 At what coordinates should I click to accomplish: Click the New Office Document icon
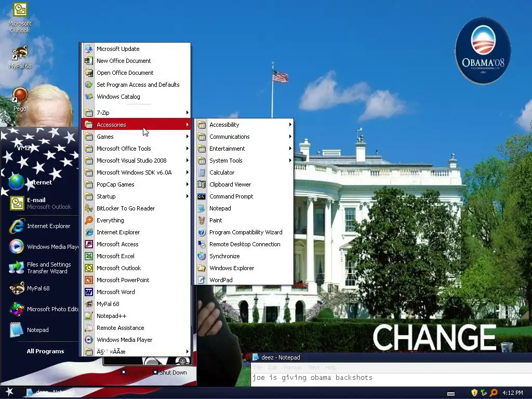[x=89, y=61]
